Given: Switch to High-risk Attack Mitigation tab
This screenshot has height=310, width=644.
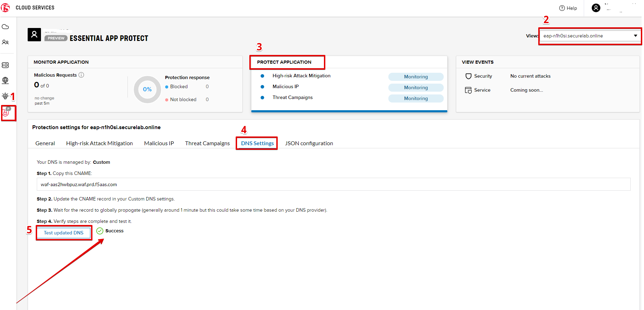Looking at the screenshot, I should [x=99, y=143].
